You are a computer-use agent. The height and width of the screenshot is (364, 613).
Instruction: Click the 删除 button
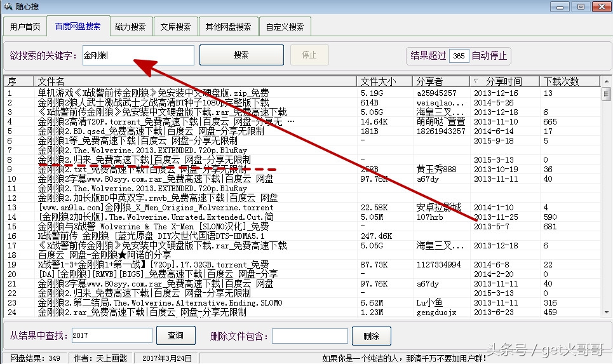[372, 336]
